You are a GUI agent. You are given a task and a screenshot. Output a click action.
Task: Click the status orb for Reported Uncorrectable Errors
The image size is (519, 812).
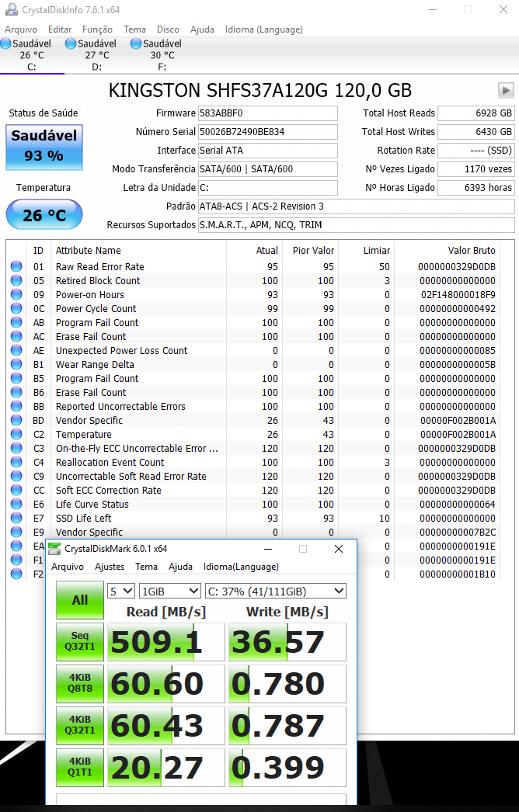16,407
